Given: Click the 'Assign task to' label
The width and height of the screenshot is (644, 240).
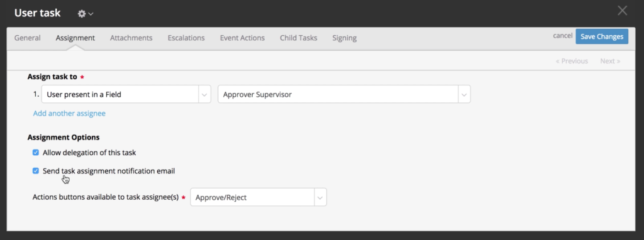Looking at the screenshot, I should pos(52,77).
